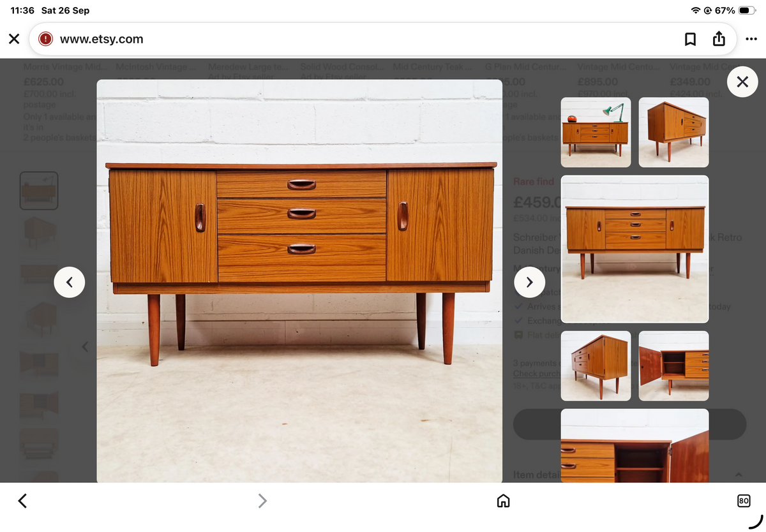This screenshot has width=766, height=532.
Task: Go forward in browser navigation
Action: pyautogui.click(x=262, y=501)
